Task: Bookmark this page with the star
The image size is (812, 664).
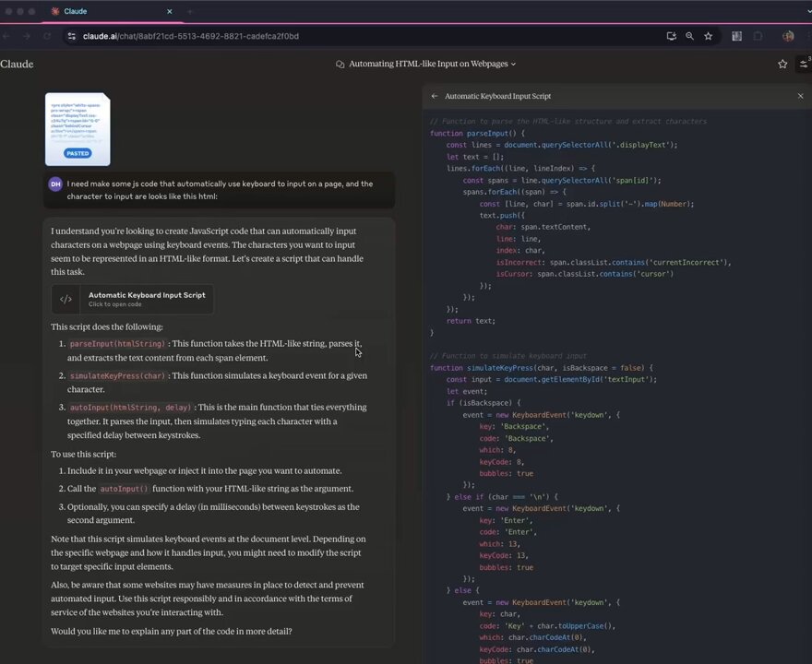Action: (709, 36)
